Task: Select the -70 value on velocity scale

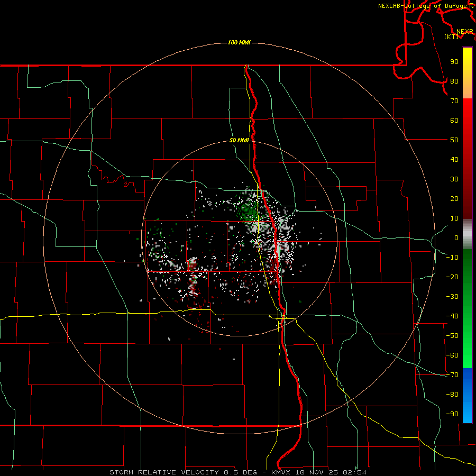Action: click(x=452, y=375)
